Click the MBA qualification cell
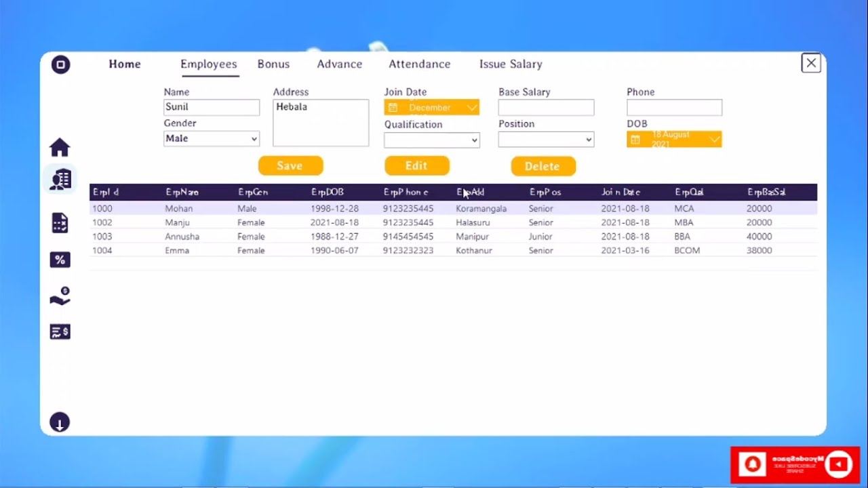The image size is (868, 488). [x=684, y=222]
